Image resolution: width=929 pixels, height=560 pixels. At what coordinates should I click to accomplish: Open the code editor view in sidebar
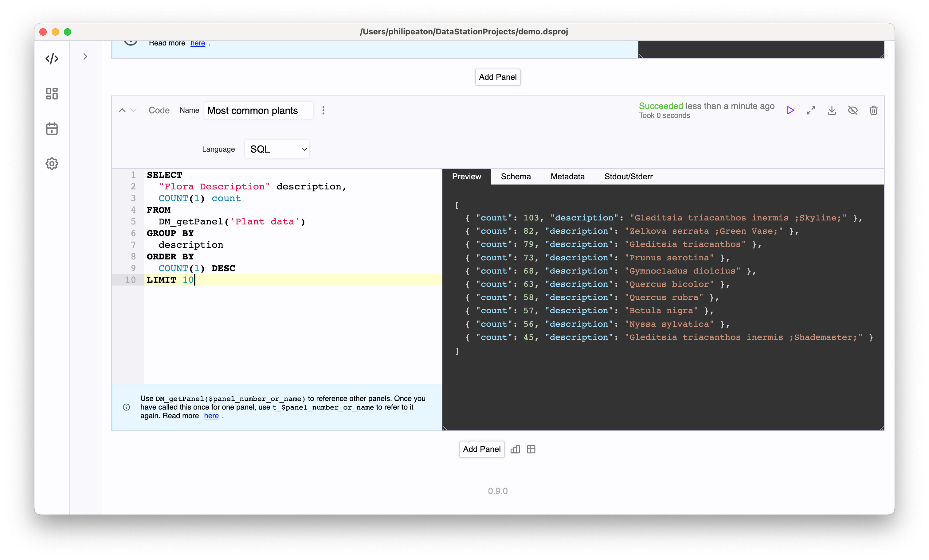pyautogui.click(x=52, y=59)
